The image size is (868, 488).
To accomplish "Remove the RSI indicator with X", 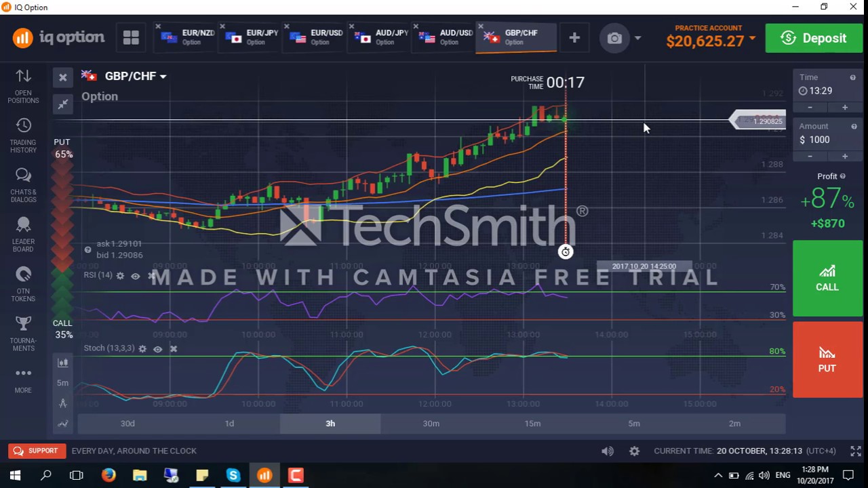I will click(151, 276).
